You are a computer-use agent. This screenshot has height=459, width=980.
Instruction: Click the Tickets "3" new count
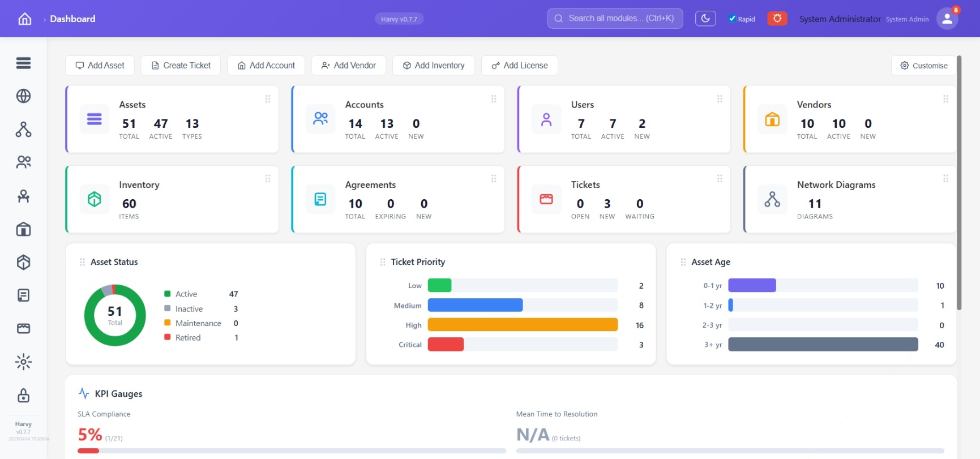[x=607, y=204]
